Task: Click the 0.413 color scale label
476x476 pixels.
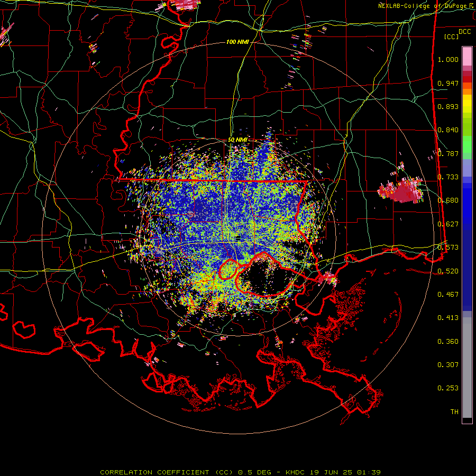Action: coord(448,318)
